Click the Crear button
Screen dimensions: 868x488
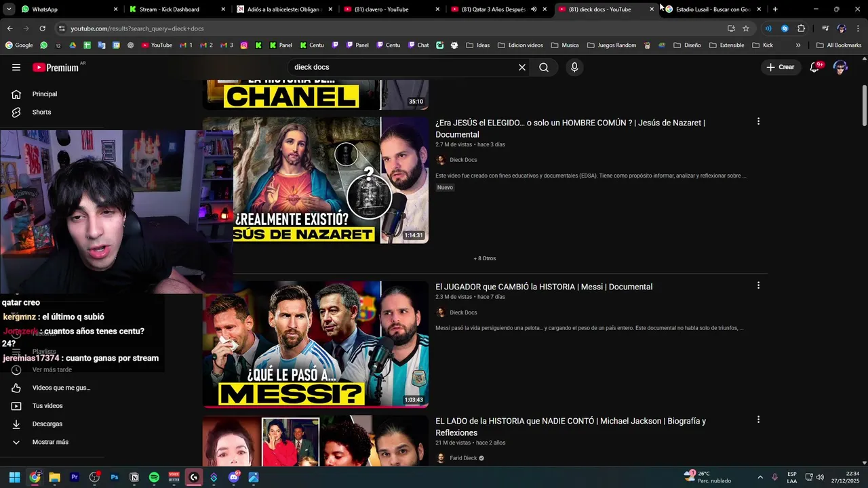pyautogui.click(x=781, y=67)
